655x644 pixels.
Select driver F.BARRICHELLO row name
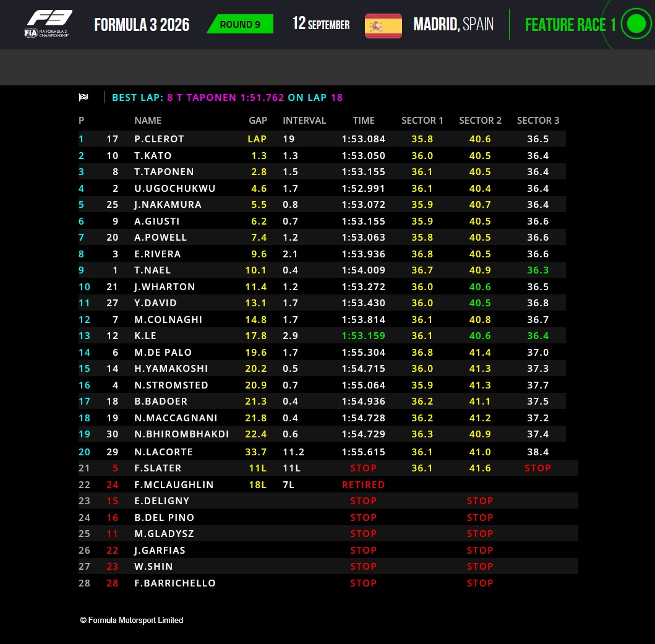pos(174,583)
